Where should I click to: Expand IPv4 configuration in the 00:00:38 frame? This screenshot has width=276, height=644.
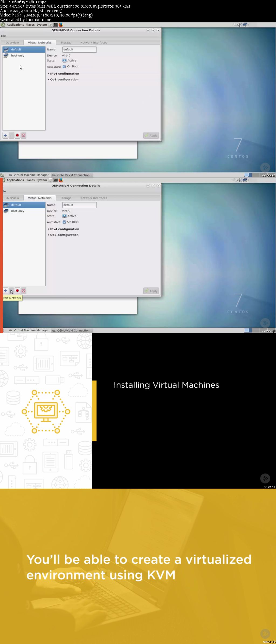[x=64, y=74]
